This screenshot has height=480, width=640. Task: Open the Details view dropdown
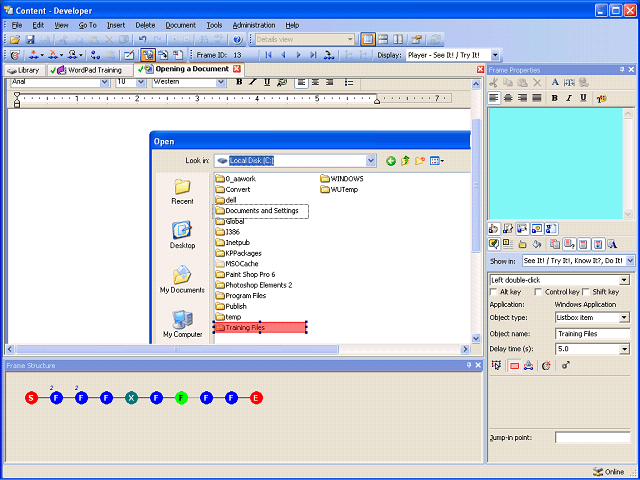pyautogui.click(x=350, y=40)
